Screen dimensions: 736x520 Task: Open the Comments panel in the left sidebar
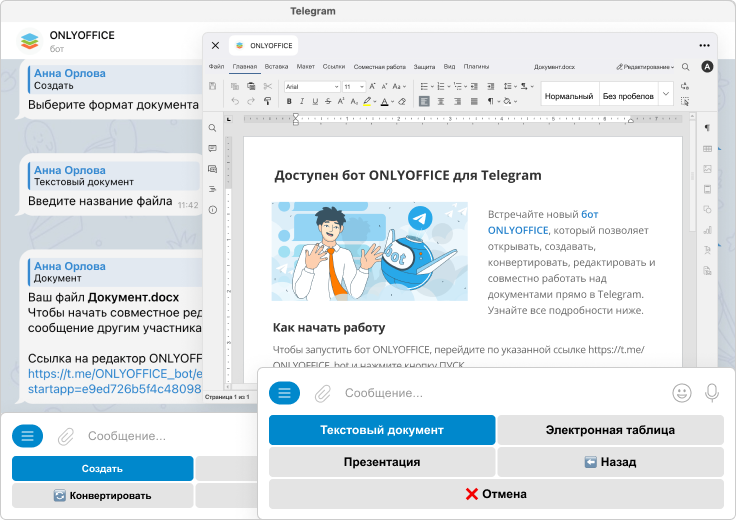[x=213, y=148]
